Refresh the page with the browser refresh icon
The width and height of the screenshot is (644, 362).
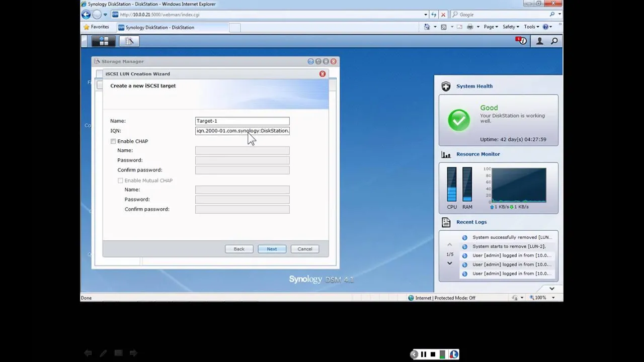[434, 15]
